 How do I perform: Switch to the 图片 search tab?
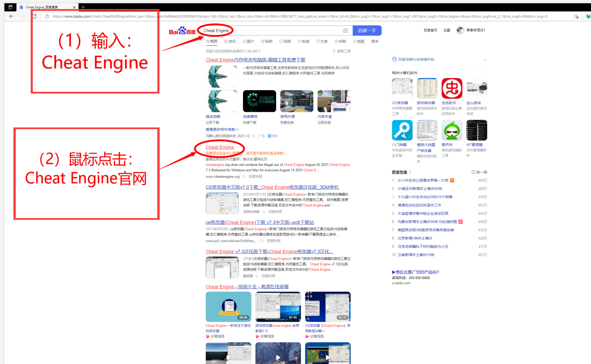coord(248,42)
